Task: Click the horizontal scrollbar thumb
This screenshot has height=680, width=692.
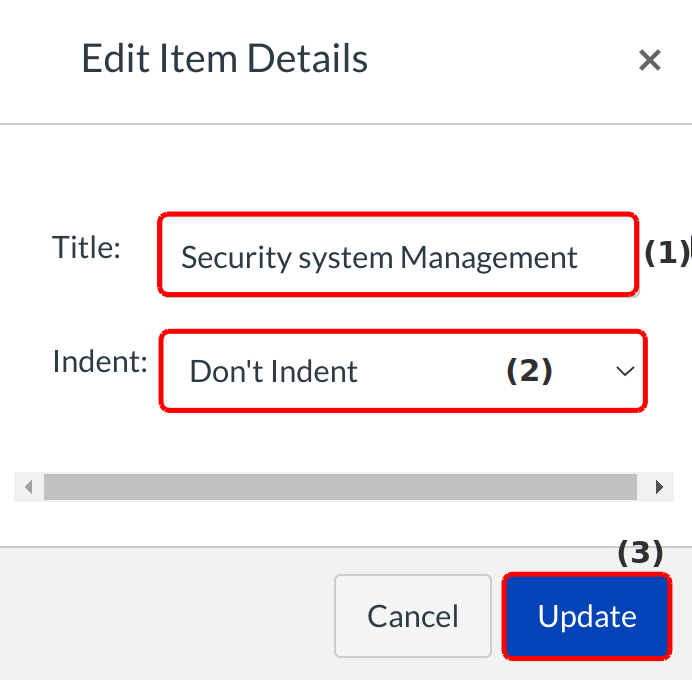Action: click(x=340, y=487)
